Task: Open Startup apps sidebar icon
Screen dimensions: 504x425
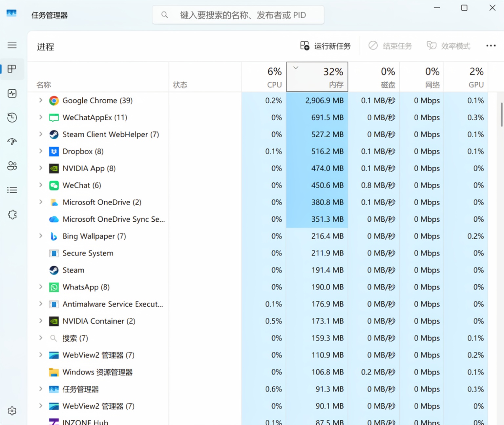Action: point(12,141)
